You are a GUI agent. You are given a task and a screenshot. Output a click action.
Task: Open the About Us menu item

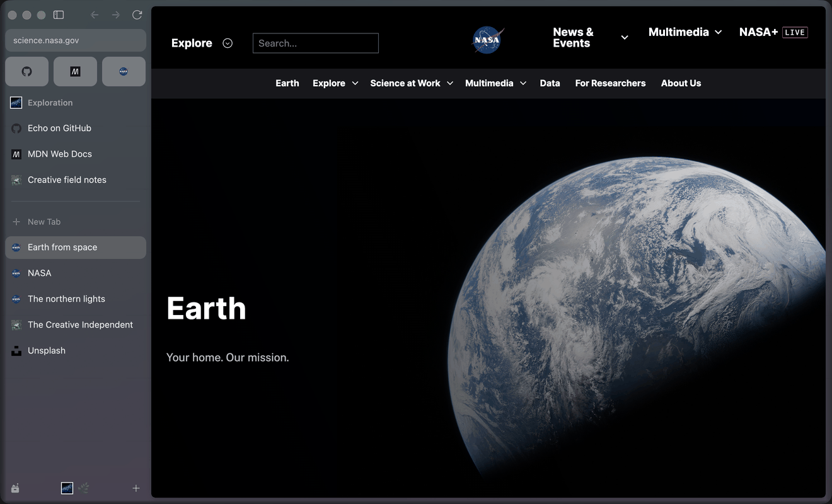coord(681,83)
